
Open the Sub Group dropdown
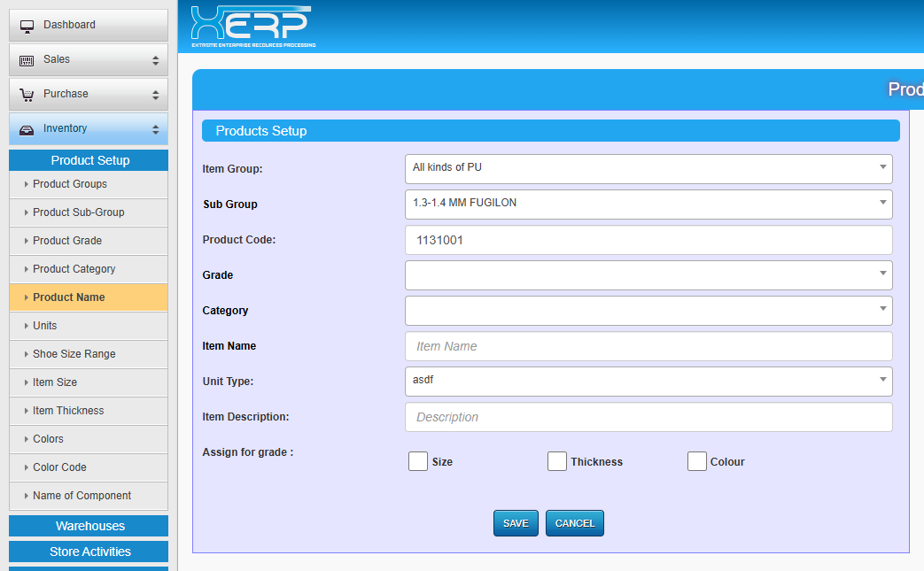[648, 204]
